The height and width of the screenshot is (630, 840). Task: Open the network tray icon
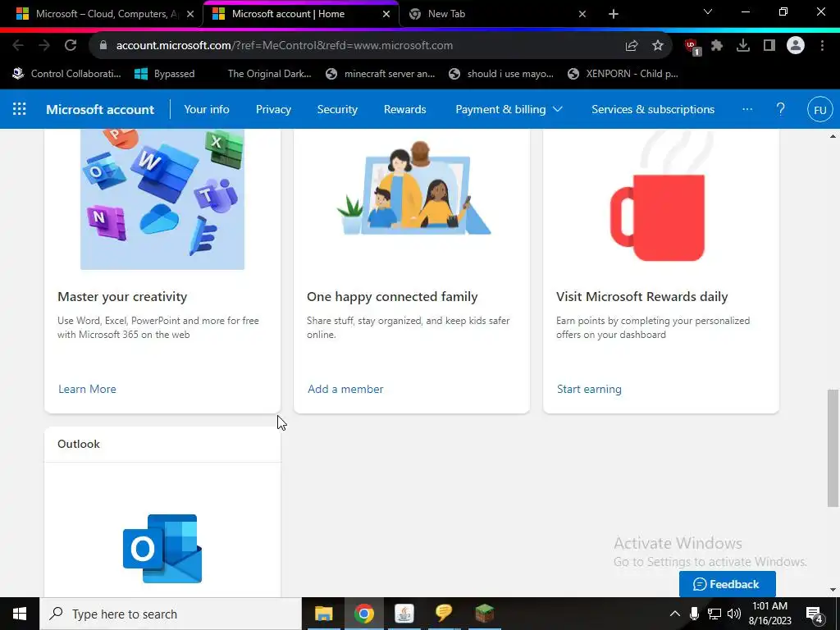[714, 614]
